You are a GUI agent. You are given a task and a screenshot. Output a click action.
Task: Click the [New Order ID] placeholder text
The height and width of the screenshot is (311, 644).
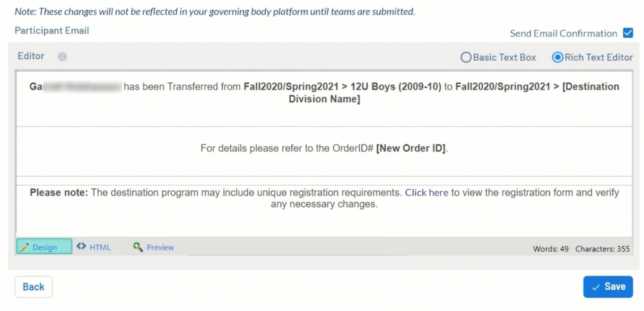[411, 148]
